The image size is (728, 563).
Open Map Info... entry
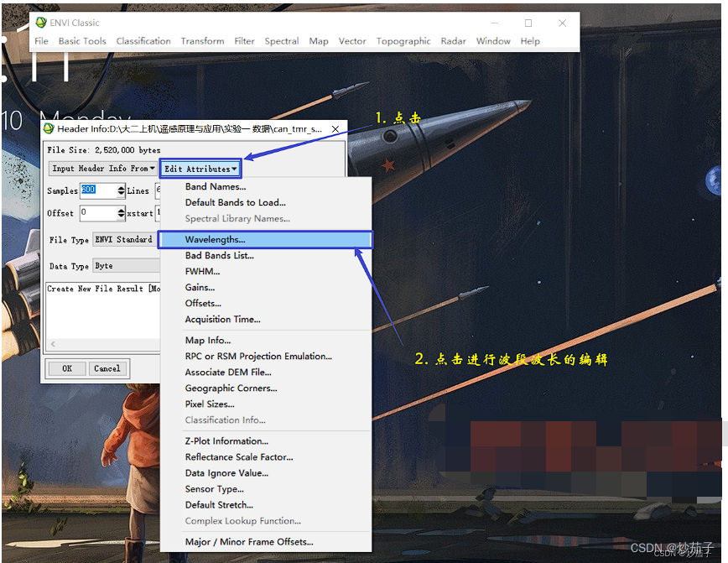pyautogui.click(x=207, y=341)
